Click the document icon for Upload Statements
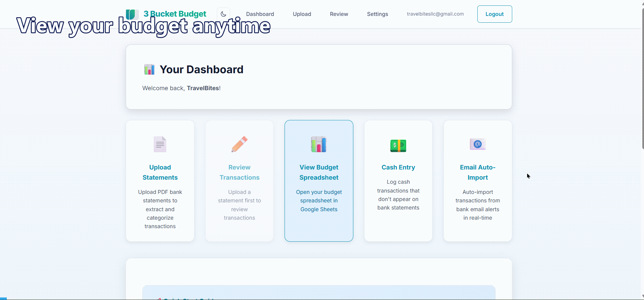Viewport: 644px width, 300px height. [160, 144]
